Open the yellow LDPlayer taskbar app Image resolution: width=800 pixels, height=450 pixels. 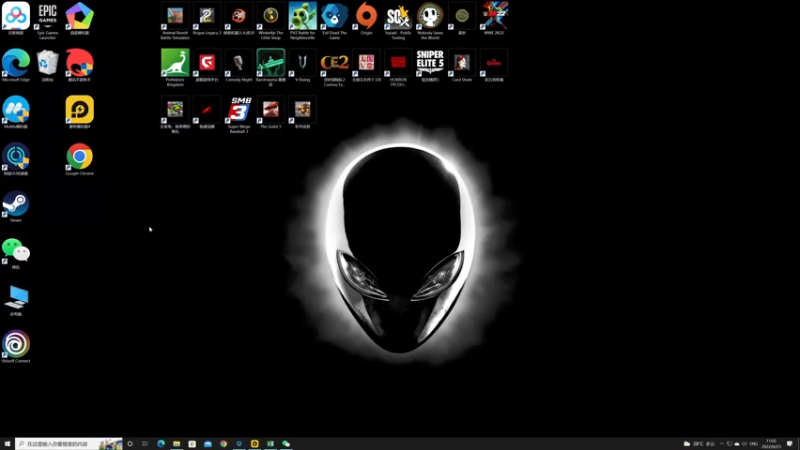click(255, 444)
